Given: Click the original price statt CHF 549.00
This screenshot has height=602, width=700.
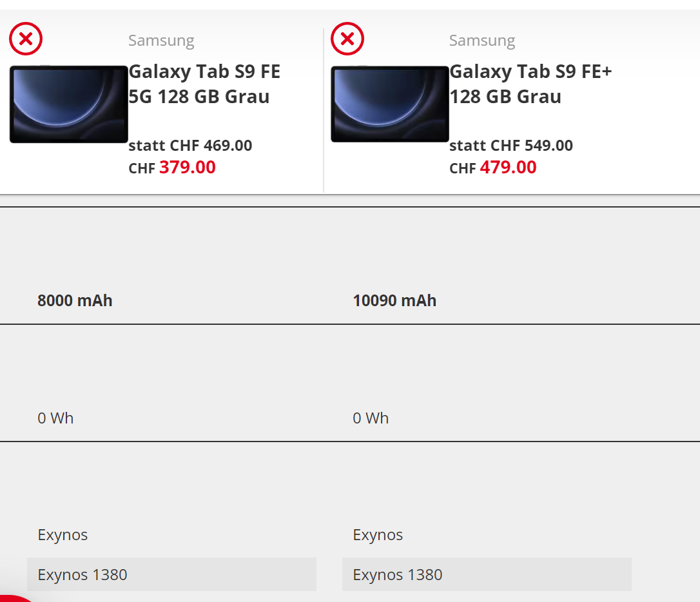Looking at the screenshot, I should coord(511,146).
